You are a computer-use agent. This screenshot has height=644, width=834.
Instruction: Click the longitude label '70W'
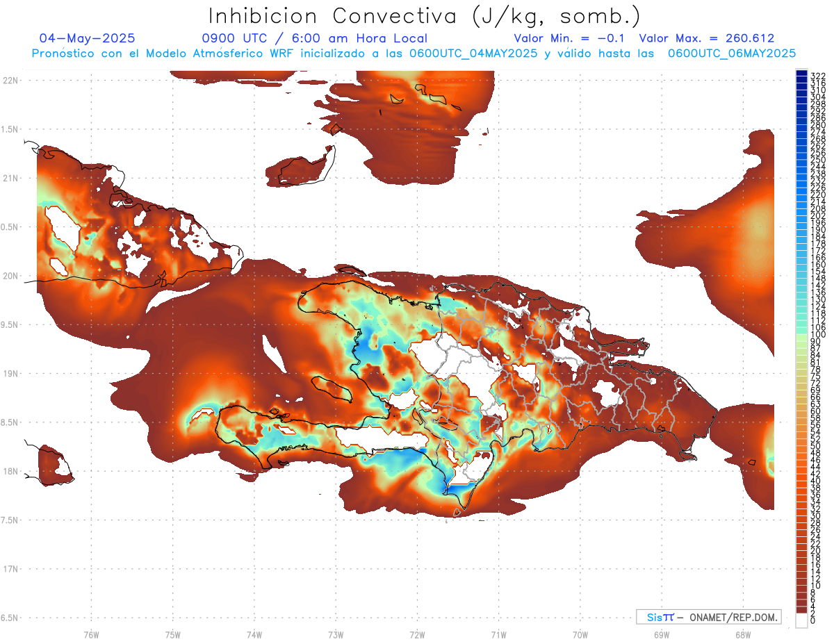click(x=580, y=634)
